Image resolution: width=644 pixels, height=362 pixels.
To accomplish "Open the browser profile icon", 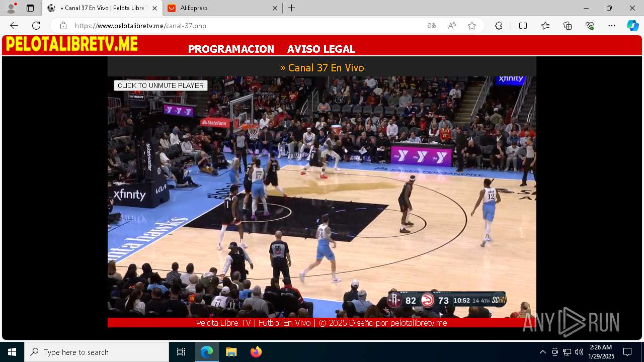I will point(11,8).
